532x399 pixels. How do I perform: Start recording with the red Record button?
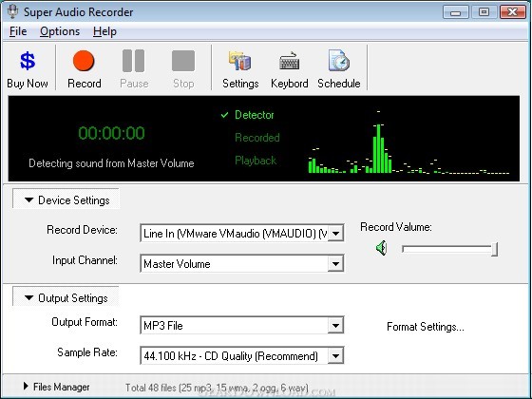84,61
